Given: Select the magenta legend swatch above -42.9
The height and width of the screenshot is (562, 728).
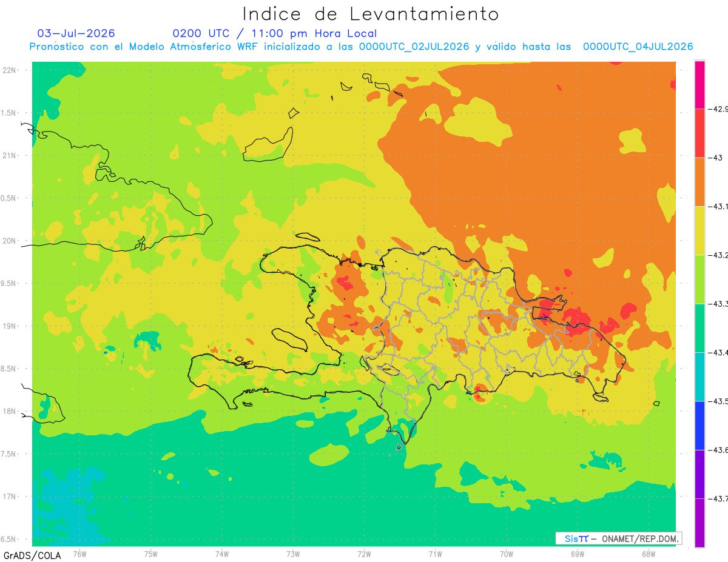Looking at the screenshot, I should click(x=699, y=85).
